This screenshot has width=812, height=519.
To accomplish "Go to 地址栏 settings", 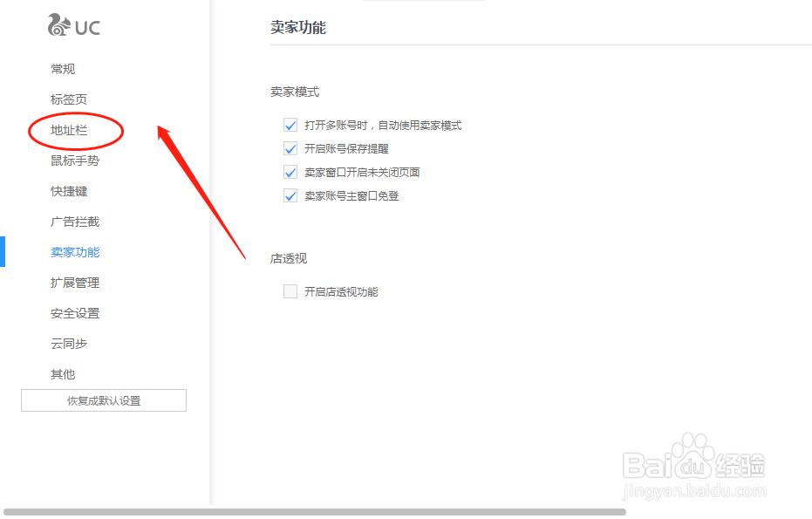I will point(69,130).
